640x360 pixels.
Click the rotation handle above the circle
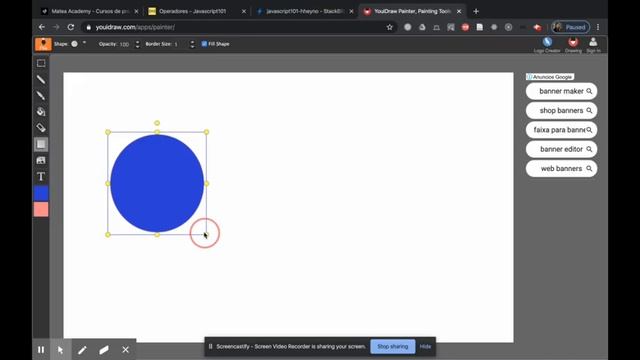tap(157, 123)
